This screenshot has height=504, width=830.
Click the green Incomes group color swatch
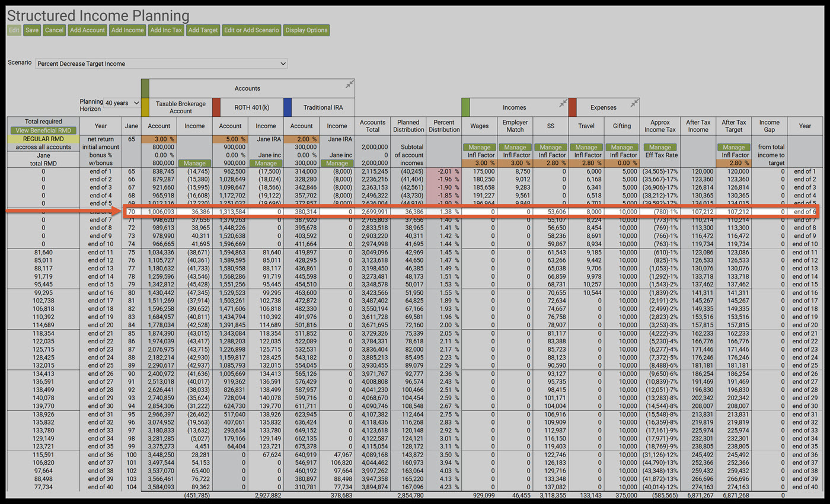(465, 107)
